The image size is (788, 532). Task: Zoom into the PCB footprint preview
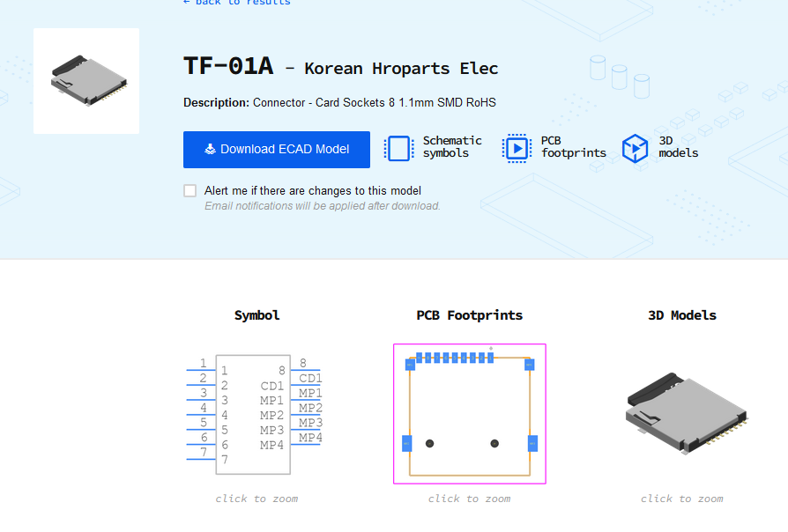[x=470, y=414]
